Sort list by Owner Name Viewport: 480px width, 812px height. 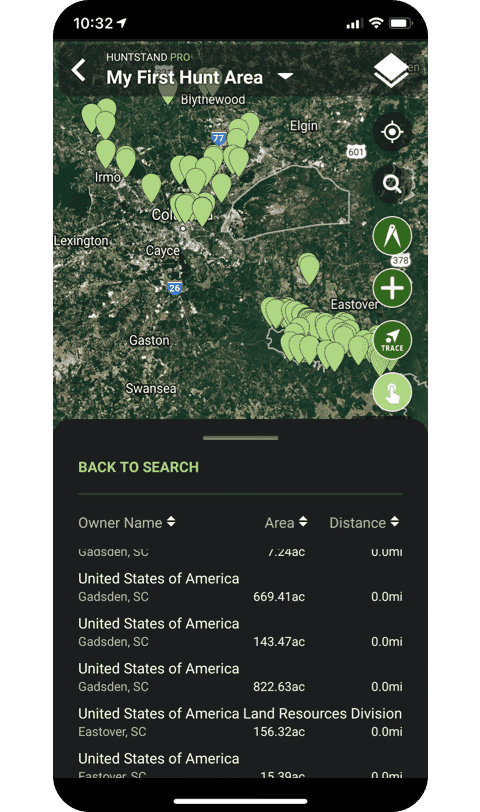tap(127, 523)
